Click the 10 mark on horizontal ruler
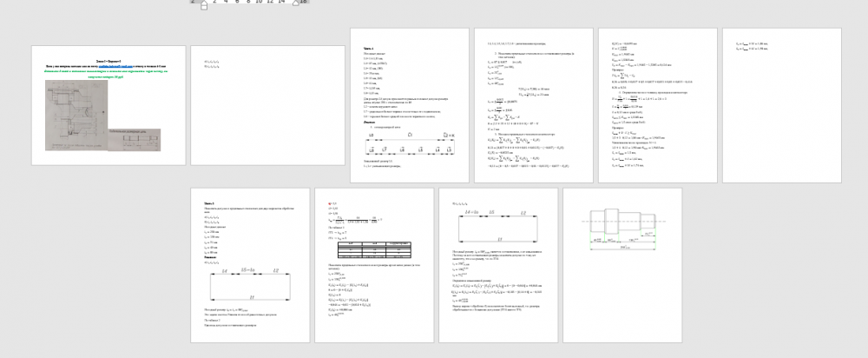This screenshot has width=868, height=358. tap(259, 3)
